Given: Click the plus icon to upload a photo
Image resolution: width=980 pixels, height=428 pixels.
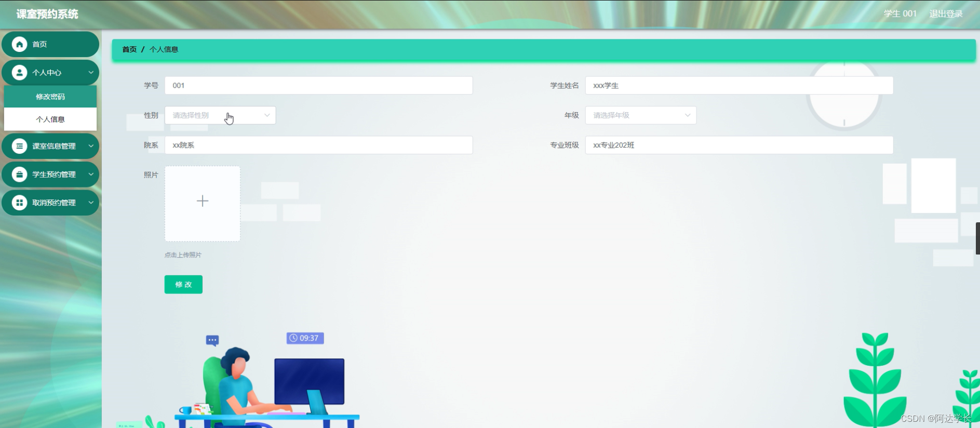Looking at the screenshot, I should coord(203,201).
